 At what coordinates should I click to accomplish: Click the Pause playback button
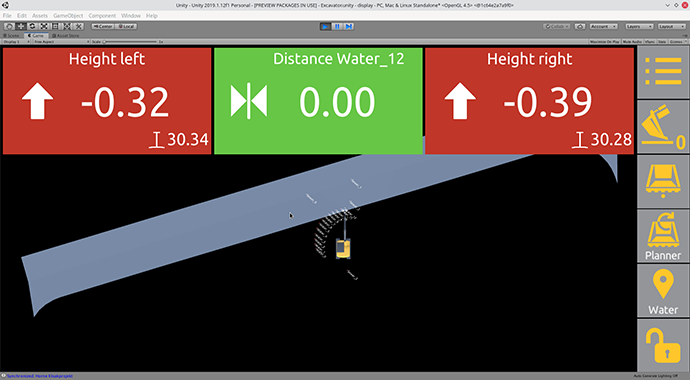pyautogui.click(x=337, y=26)
